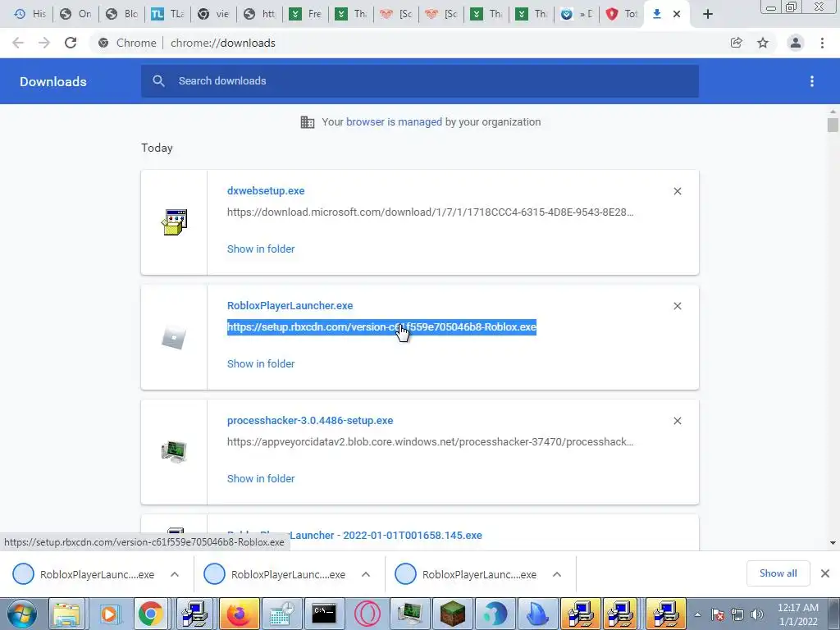Switch to the 'Fre' tab
Viewport: 840px width, 630px height.
[305, 14]
